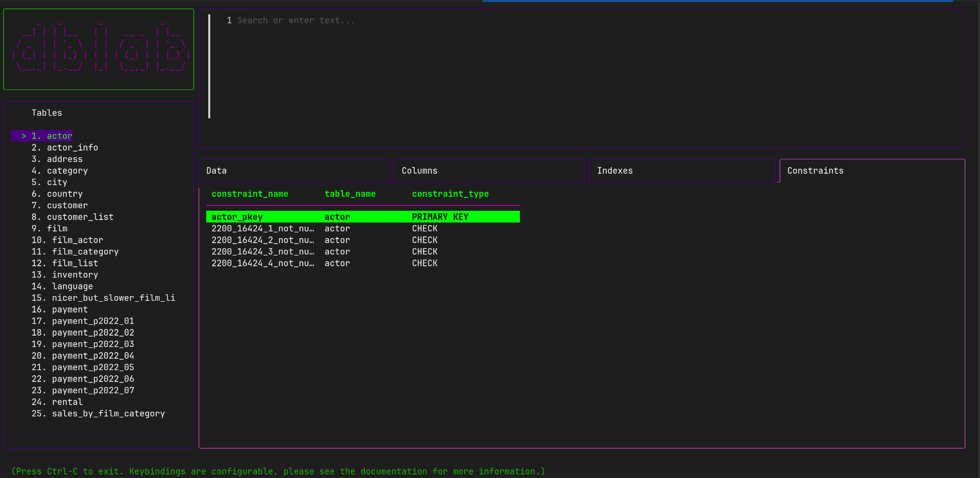Select the 2200_16424_1_not_nu… constraint row
This screenshot has width=980, height=478.
pyautogui.click(x=363, y=229)
